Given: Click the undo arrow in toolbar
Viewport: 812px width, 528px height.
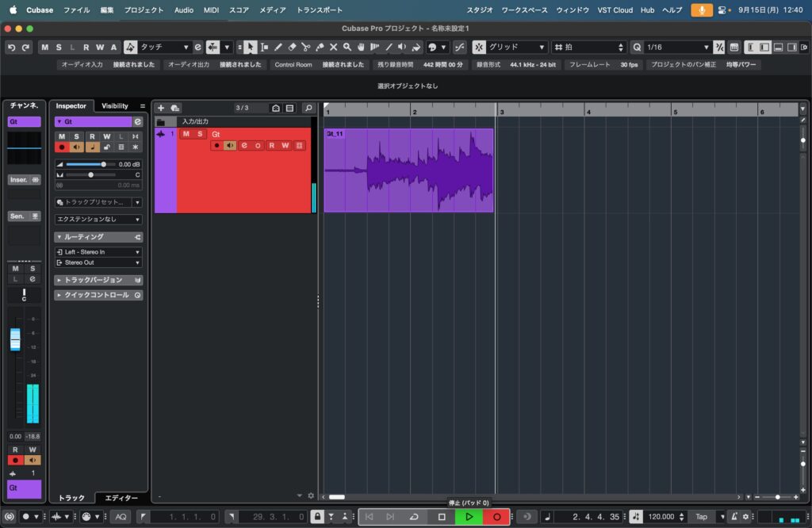Looking at the screenshot, I should pyautogui.click(x=11, y=48).
